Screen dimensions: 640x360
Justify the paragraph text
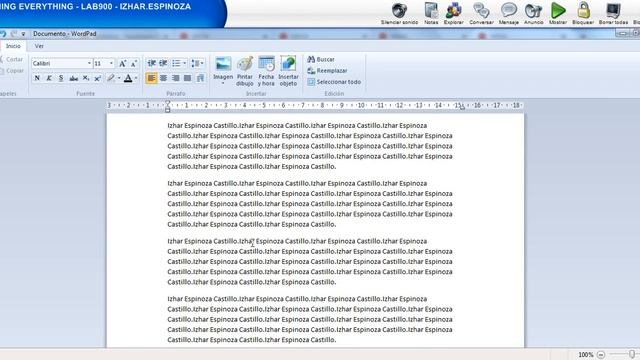pos(187,78)
